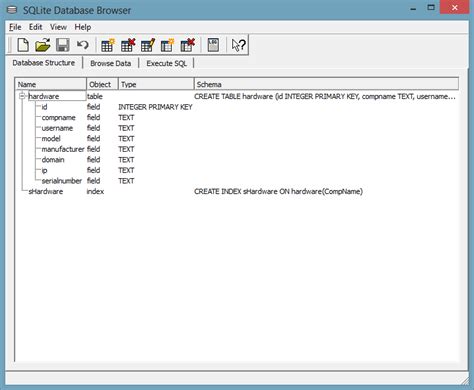Select the compname field row
474x390 pixels.
(x=237, y=118)
